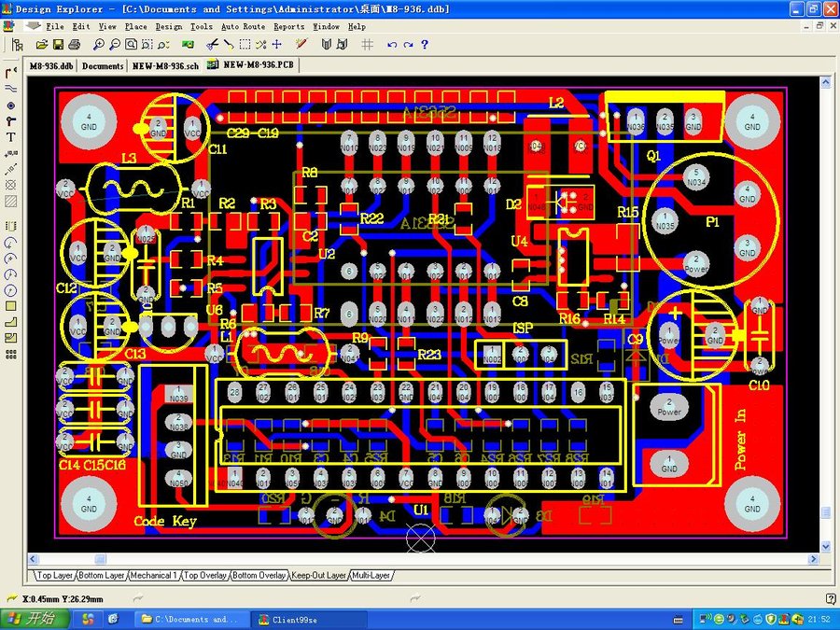Click the Undo arrow icon
840x630 pixels.
[x=391, y=44]
